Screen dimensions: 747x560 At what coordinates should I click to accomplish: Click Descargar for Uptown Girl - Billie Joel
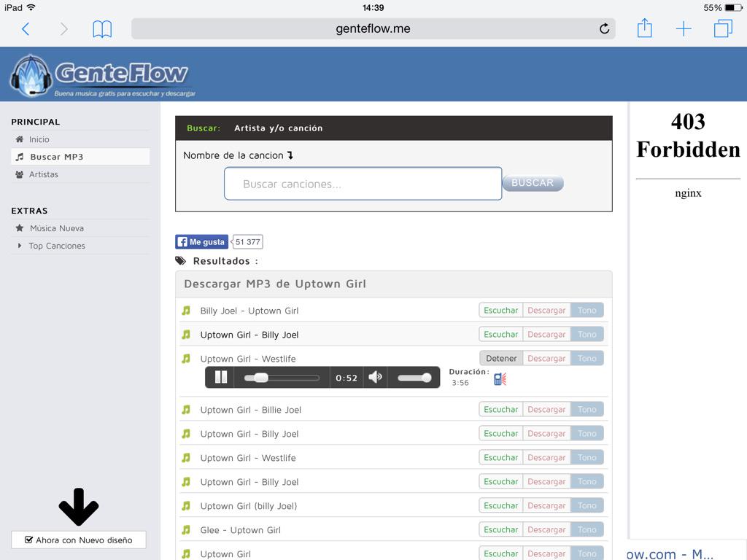point(546,410)
